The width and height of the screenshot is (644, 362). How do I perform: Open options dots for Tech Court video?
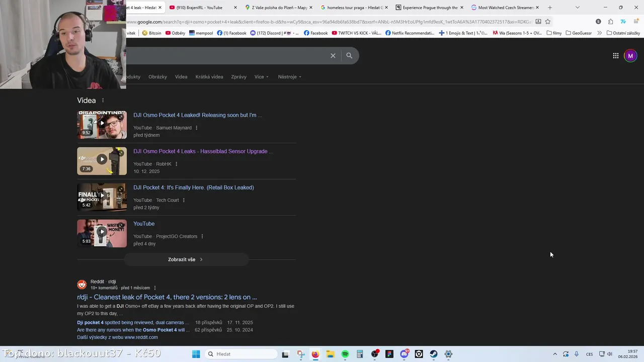184,200
